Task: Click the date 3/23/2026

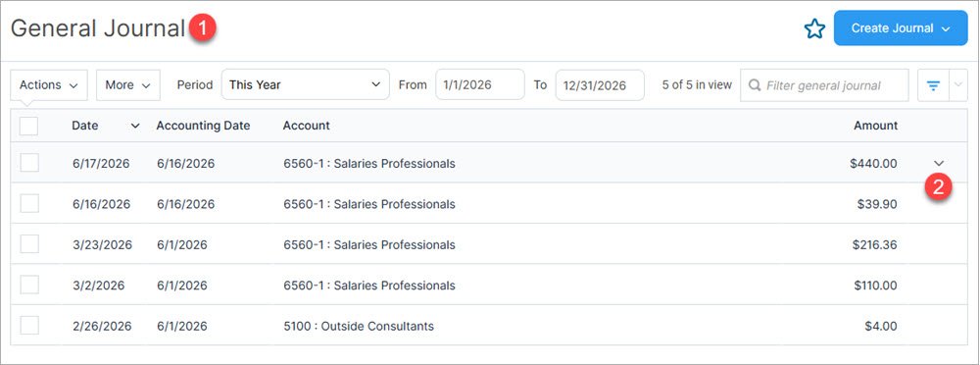Action: point(102,244)
